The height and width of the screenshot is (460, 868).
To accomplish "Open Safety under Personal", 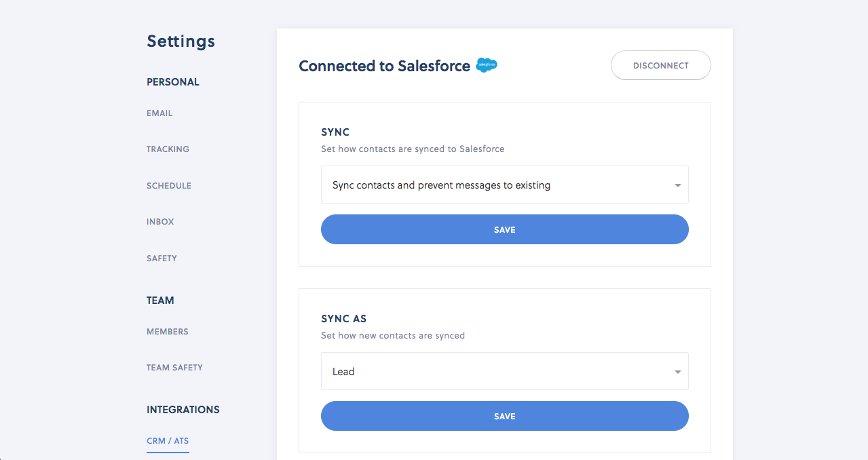I will 162,258.
